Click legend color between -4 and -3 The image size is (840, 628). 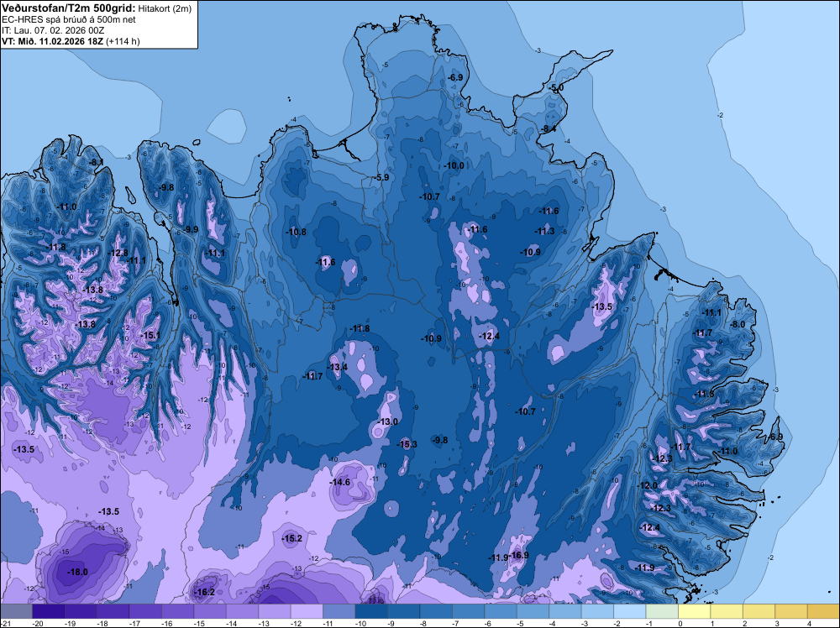pos(565,611)
